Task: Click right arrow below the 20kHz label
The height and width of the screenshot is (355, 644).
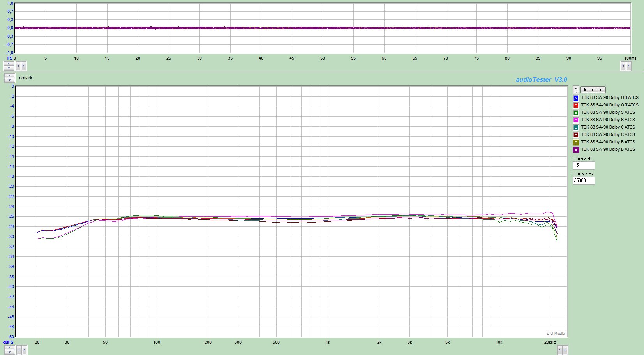Action: [x=565, y=350]
